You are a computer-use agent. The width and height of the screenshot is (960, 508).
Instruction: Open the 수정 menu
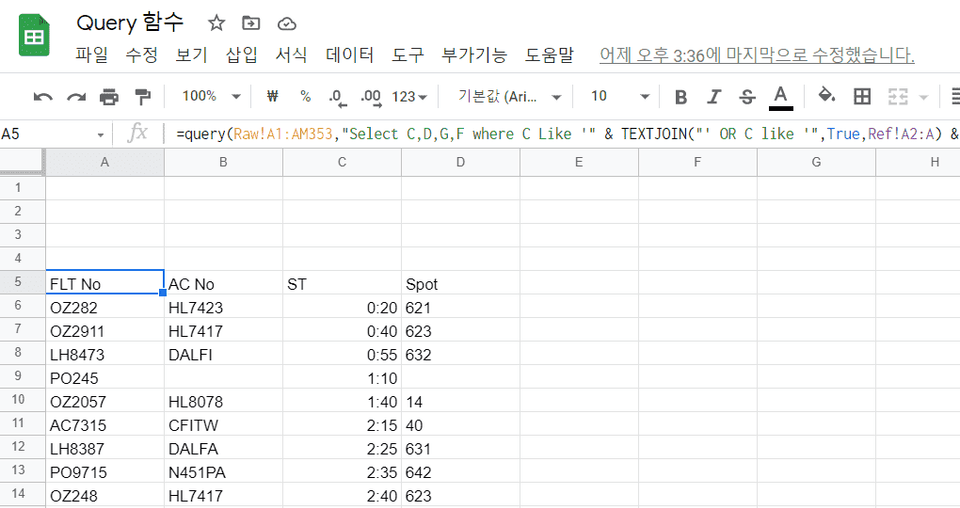pos(142,55)
